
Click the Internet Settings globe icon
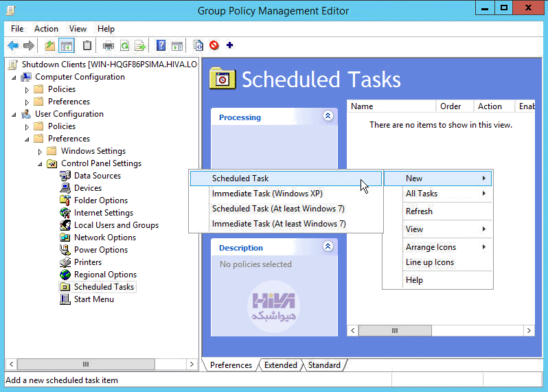tap(65, 212)
